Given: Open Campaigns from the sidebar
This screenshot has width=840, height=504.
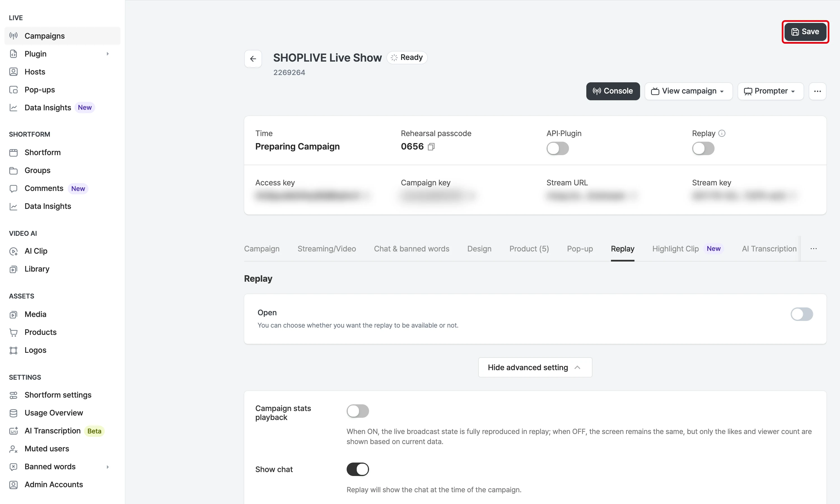Looking at the screenshot, I should tap(62, 36).
